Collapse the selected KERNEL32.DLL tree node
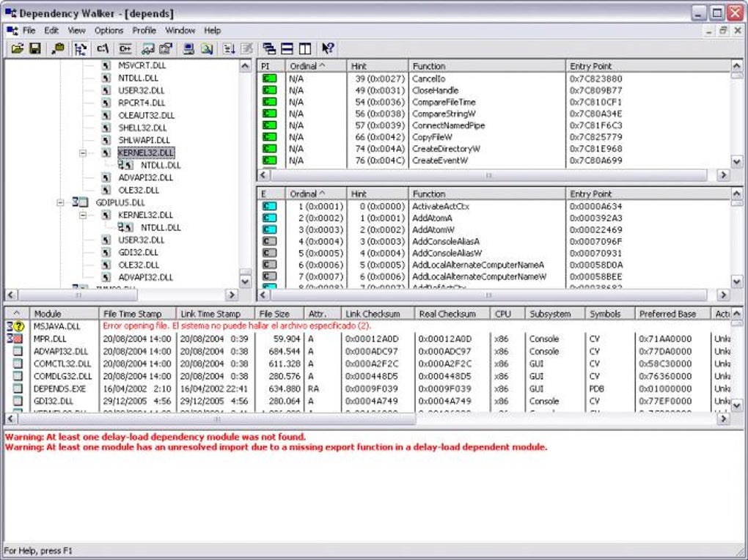This screenshot has height=560, width=748. 83,152
